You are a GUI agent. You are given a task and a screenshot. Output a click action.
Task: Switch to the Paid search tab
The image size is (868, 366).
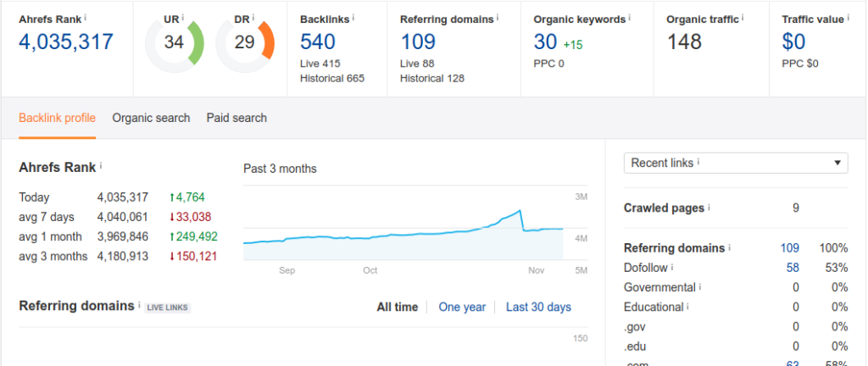236,118
